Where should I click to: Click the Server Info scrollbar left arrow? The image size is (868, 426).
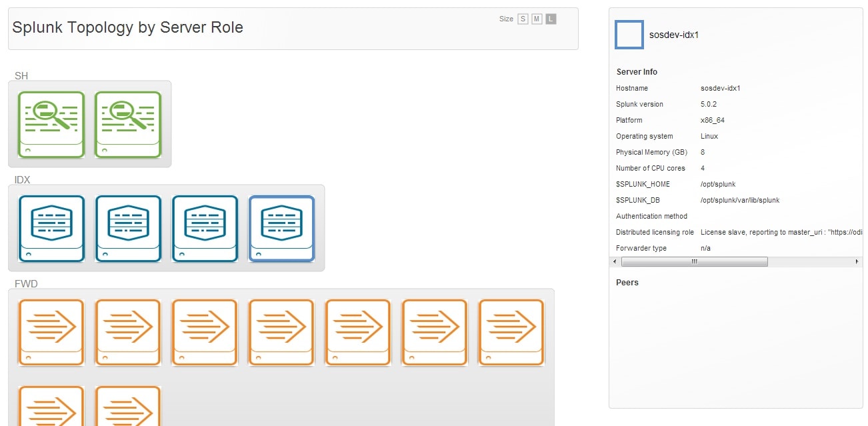615,262
